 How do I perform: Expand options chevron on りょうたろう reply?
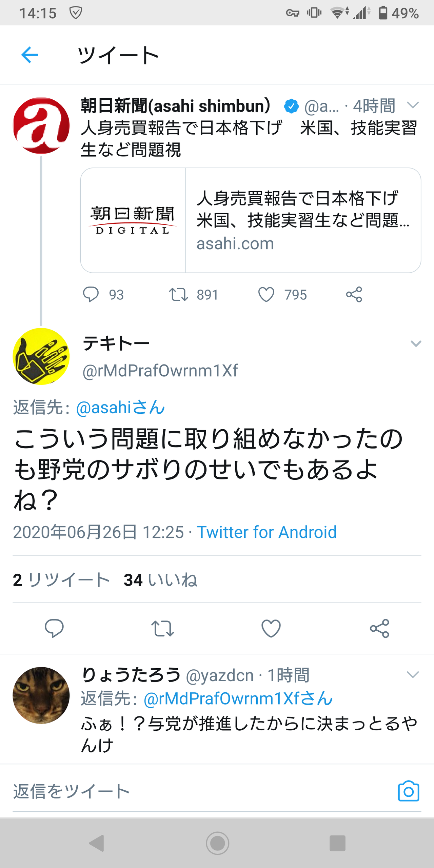point(413,675)
